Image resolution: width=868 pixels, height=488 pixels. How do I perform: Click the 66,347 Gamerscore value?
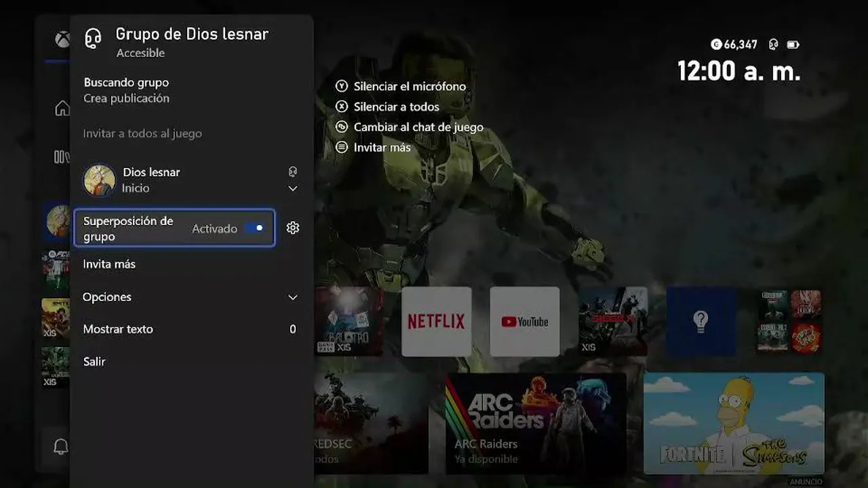(x=741, y=45)
